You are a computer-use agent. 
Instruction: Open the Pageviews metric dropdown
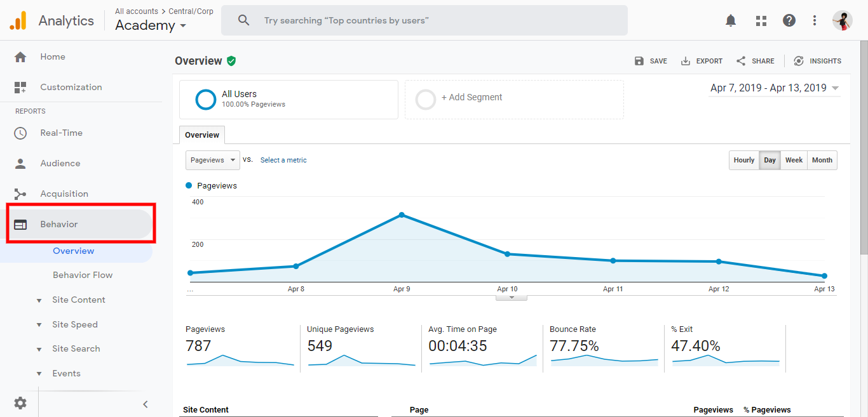click(x=212, y=161)
